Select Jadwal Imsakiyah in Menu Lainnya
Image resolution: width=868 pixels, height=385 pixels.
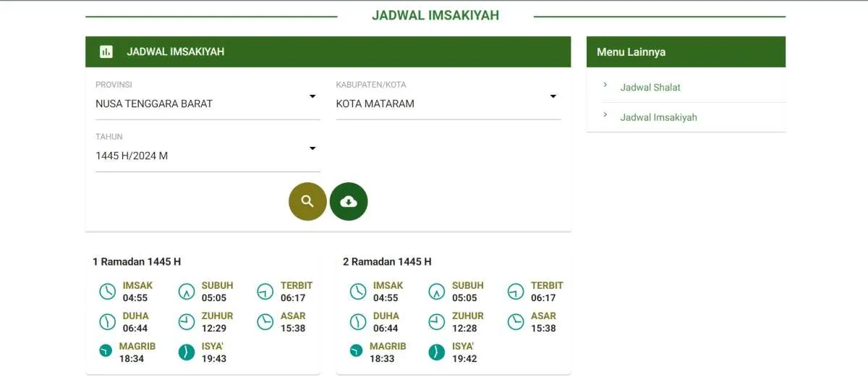click(658, 117)
